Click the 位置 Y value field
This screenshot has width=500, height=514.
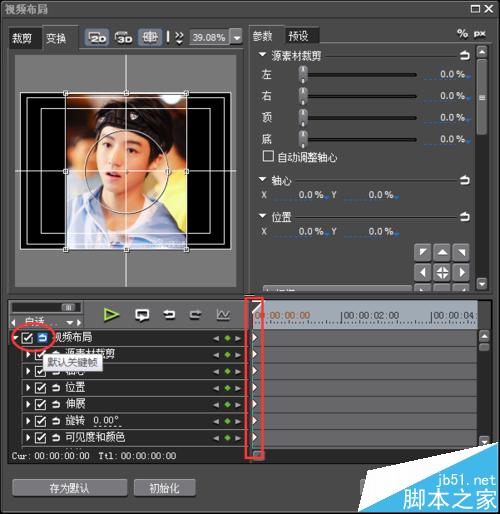(x=371, y=232)
